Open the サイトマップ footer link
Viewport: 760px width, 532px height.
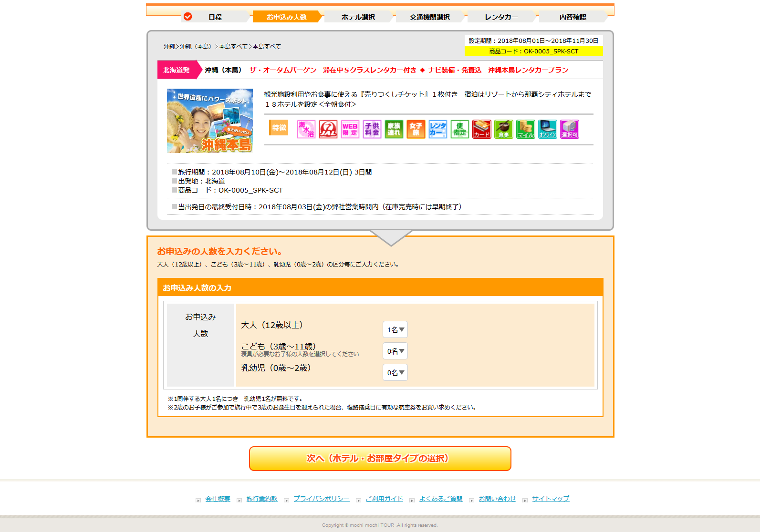click(551, 499)
